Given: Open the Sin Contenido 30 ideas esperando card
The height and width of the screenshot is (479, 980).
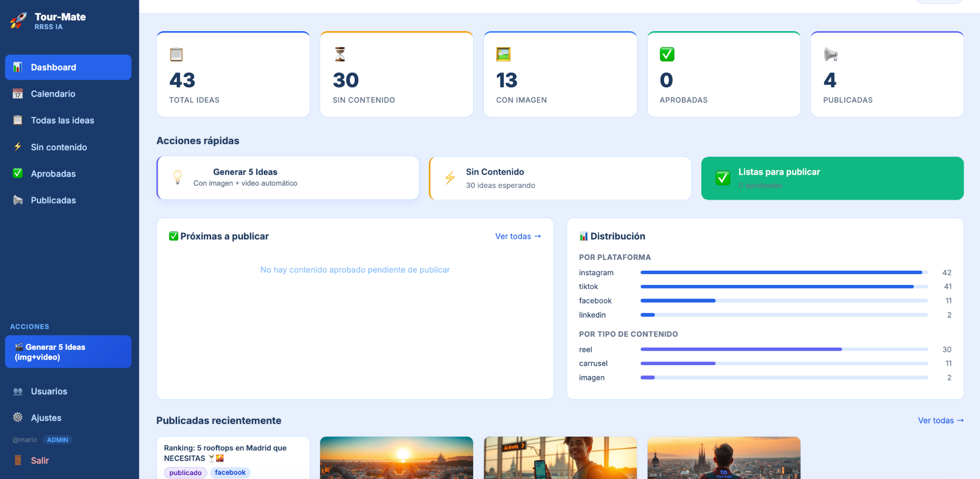Looking at the screenshot, I should (560, 178).
